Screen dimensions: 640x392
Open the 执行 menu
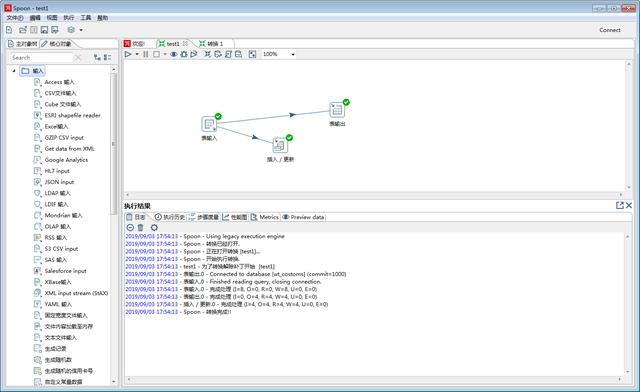pos(69,18)
